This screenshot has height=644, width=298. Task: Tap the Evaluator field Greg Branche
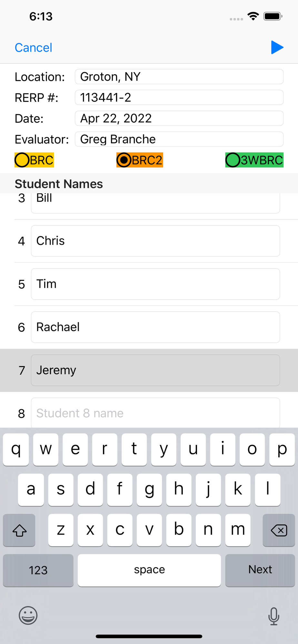[179, 139]
